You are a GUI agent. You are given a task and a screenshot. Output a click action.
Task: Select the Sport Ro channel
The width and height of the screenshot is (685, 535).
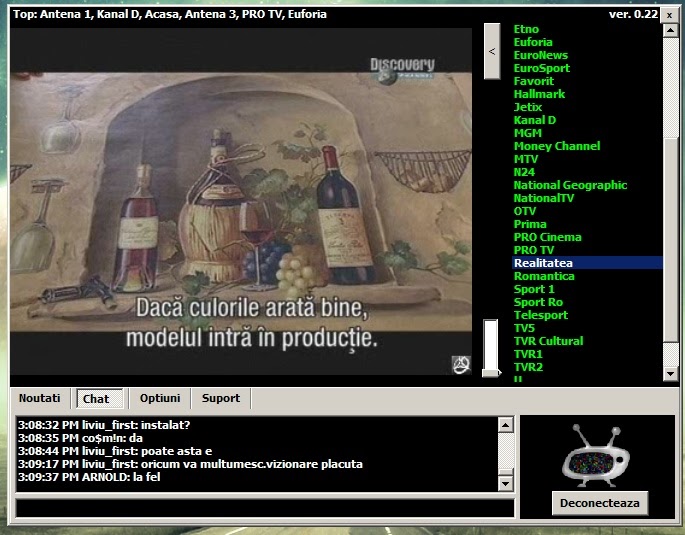[x=538, y=302]
